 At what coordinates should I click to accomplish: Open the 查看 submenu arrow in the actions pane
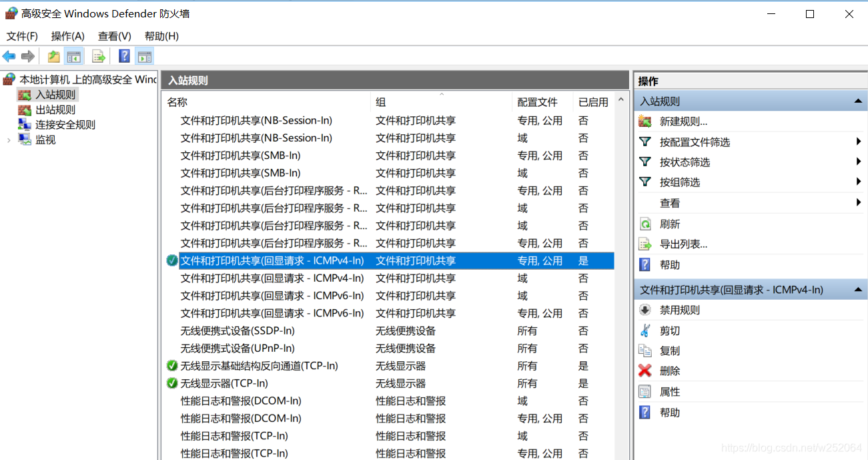859,202
